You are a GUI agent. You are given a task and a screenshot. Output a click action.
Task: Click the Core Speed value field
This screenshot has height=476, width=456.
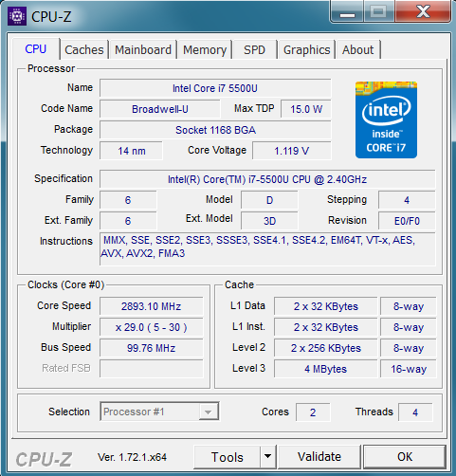coord(152,306)
